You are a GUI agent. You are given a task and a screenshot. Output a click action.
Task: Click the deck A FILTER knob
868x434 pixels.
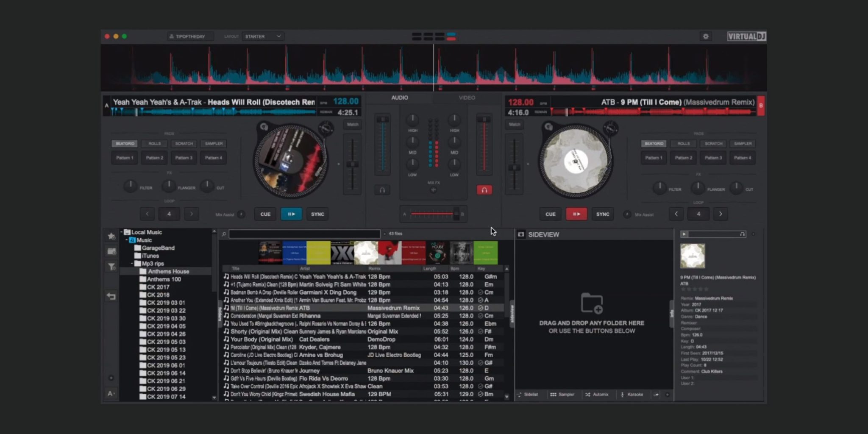[x=130, y=186]
